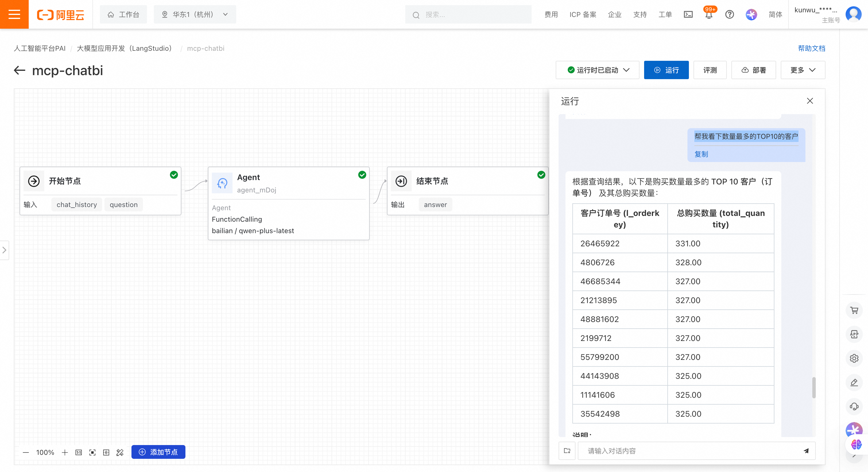
Task: Click 复制 under the user message
Action: [701, 154]
